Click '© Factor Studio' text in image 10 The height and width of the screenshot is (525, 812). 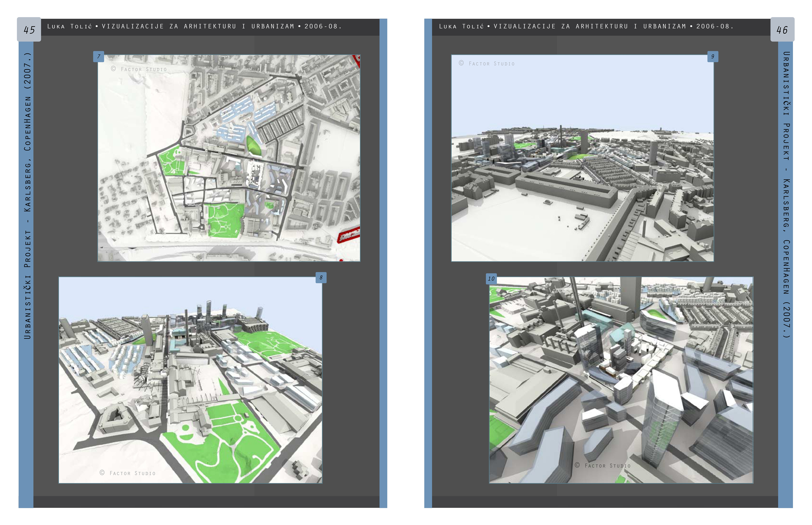click(602, 465)
